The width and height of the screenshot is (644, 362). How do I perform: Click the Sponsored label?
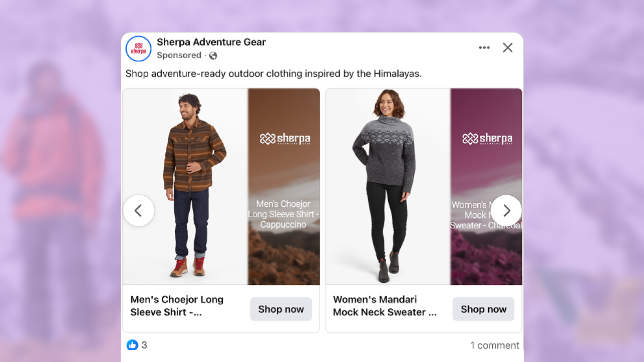tap(179, 55)
